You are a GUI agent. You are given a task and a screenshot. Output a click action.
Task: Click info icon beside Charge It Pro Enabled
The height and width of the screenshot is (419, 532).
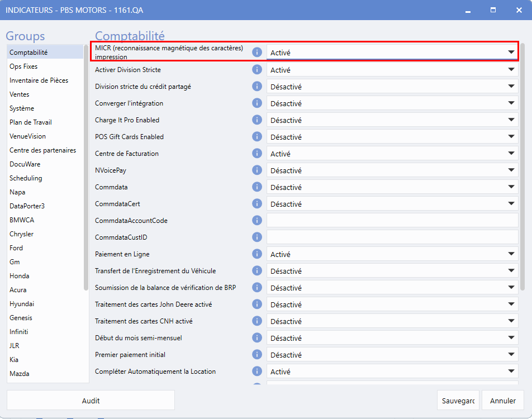(257, 120)
